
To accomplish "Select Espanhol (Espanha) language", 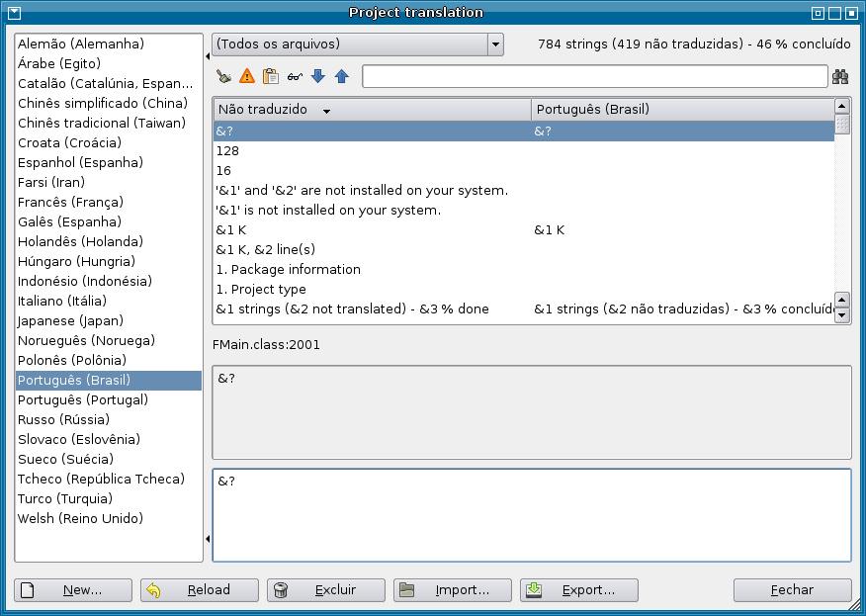I will coord(109,162).
